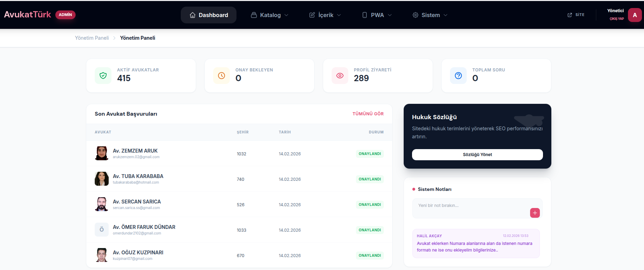This screenshot has height=270, width=644.
Task: Click the red admin avatar icon
Action: point(635,15)
